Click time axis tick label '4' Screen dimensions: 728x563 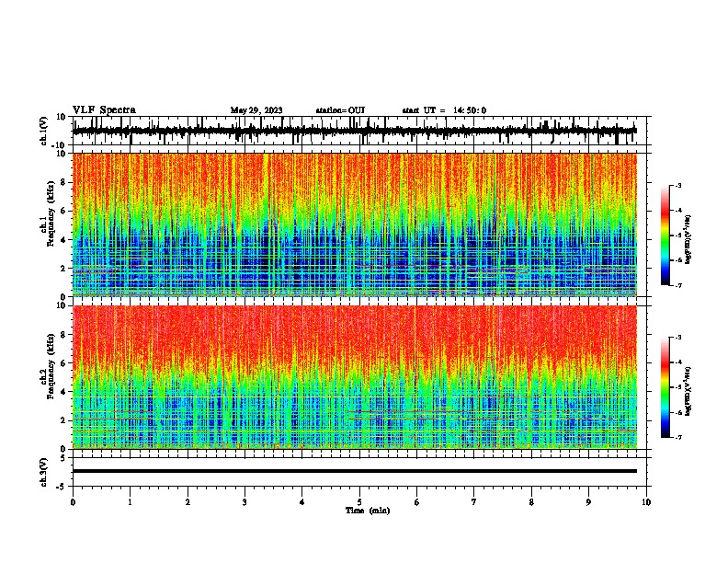point(302,502)
